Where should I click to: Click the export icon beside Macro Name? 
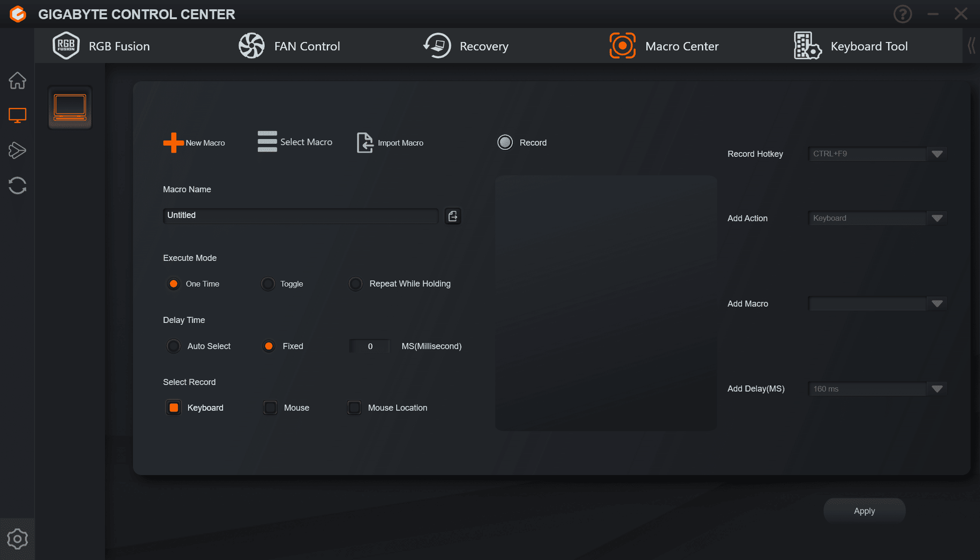click(453, 216)
